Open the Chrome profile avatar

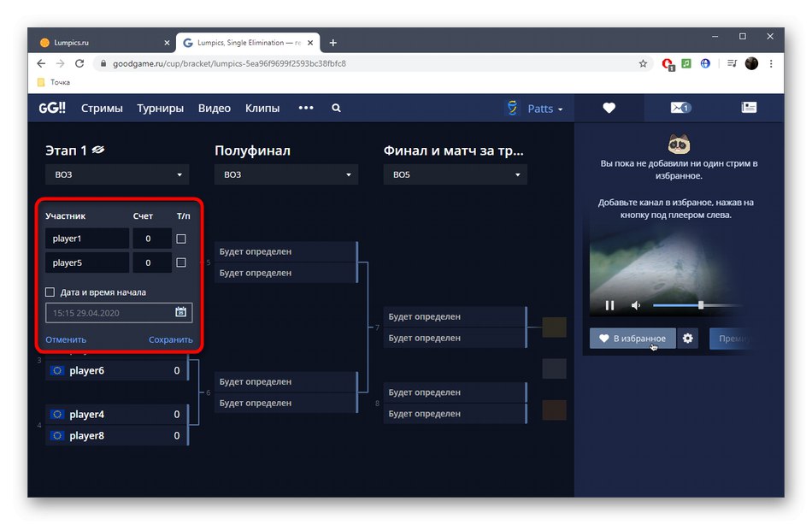tap(751, 63)
